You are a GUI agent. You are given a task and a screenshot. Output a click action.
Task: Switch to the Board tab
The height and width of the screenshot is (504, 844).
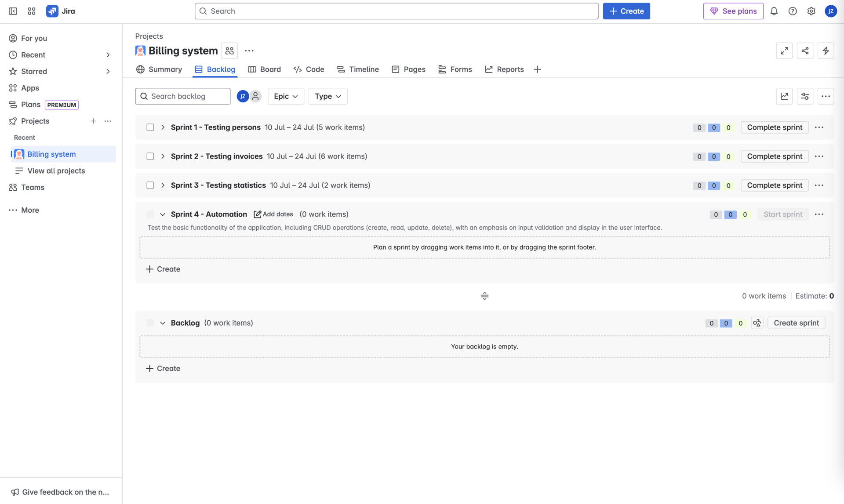265,69
